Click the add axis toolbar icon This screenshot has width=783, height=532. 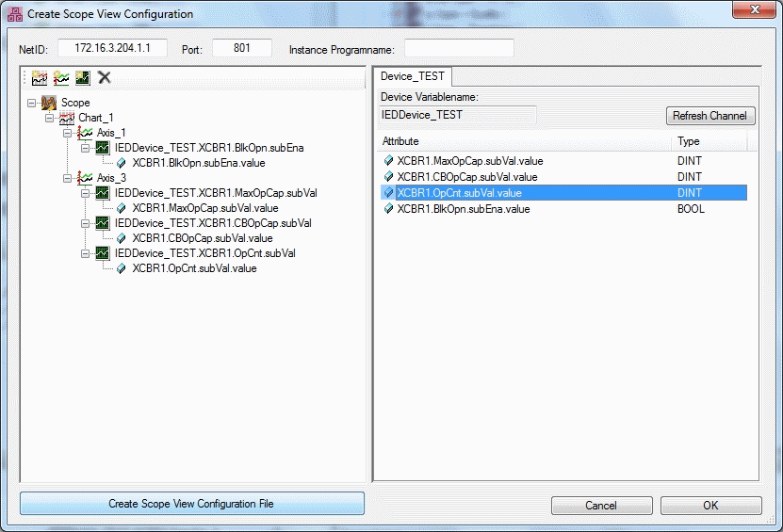coord(61,78)
